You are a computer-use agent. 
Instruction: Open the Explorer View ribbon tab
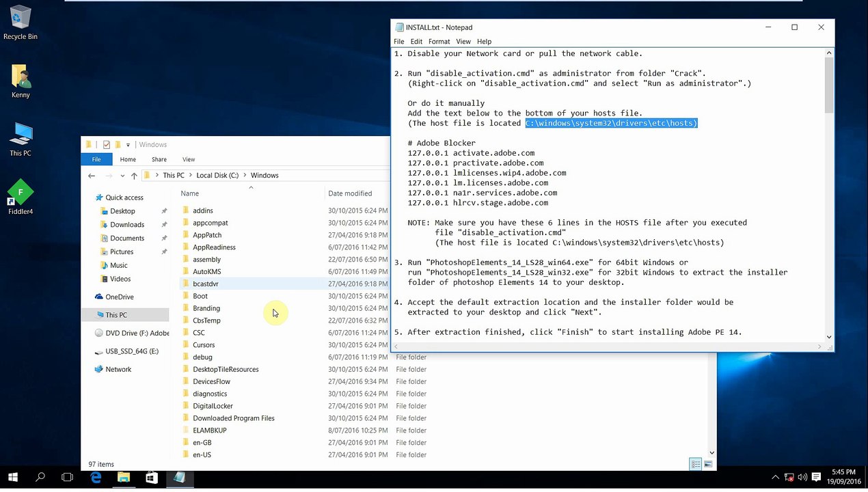[189, 159]
